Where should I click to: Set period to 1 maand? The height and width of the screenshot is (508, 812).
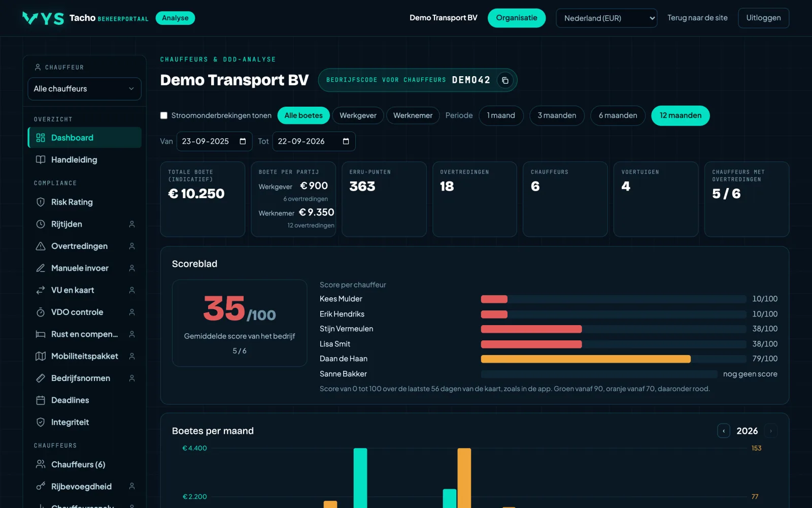(x=501, y=115)
